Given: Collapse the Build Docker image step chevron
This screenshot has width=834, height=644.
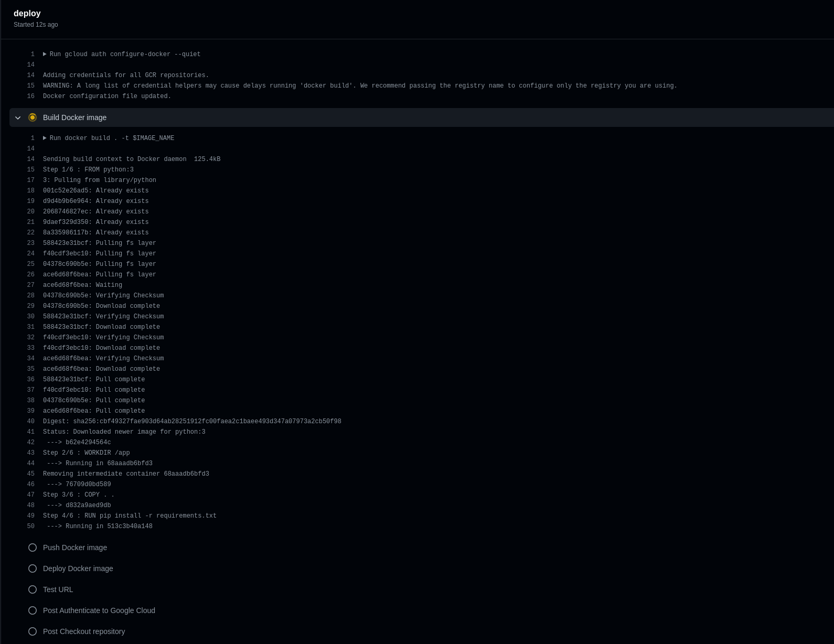Looking at the screenshot, I should [x=18, y=117].
